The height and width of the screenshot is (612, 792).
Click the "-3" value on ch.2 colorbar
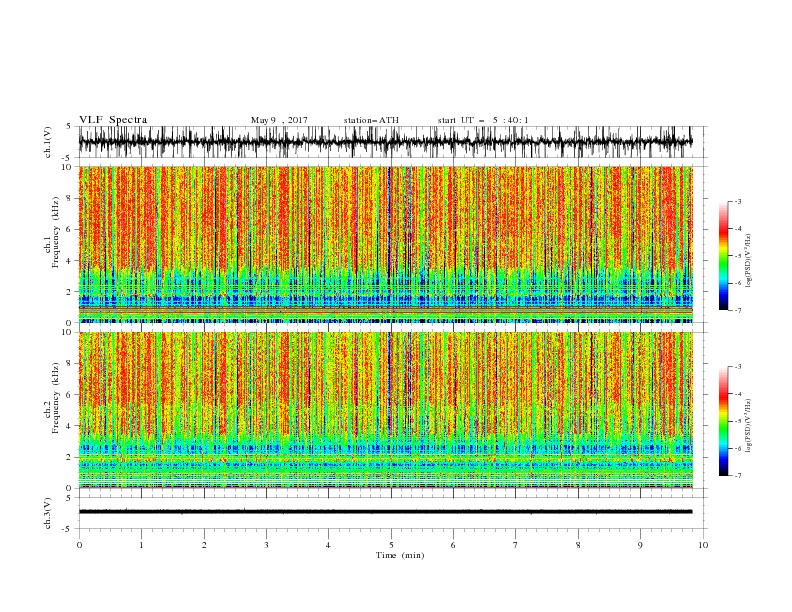pyautogui.click(x=738, y=367)
